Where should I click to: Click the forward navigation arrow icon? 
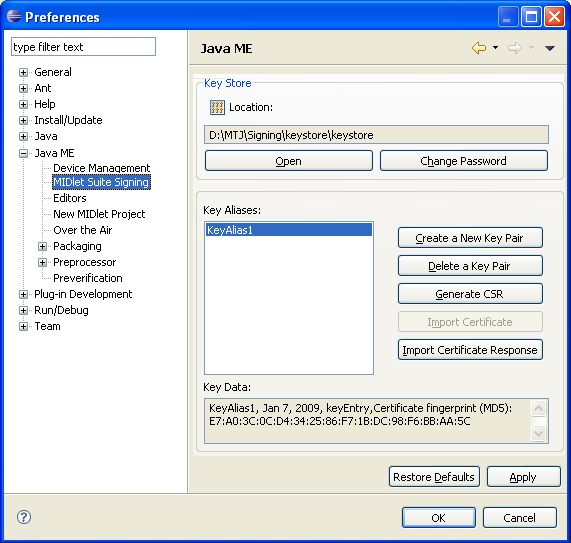(x=515, y=48)
